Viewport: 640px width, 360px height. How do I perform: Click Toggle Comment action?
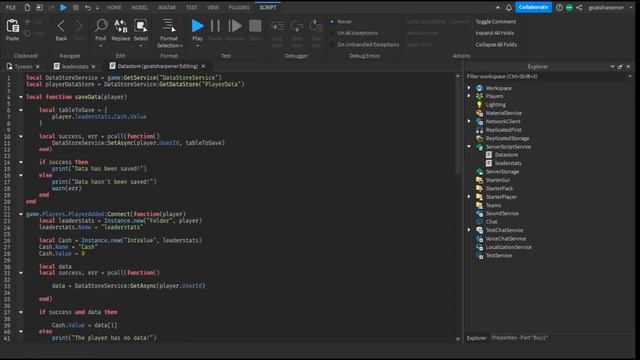[496, 22]
